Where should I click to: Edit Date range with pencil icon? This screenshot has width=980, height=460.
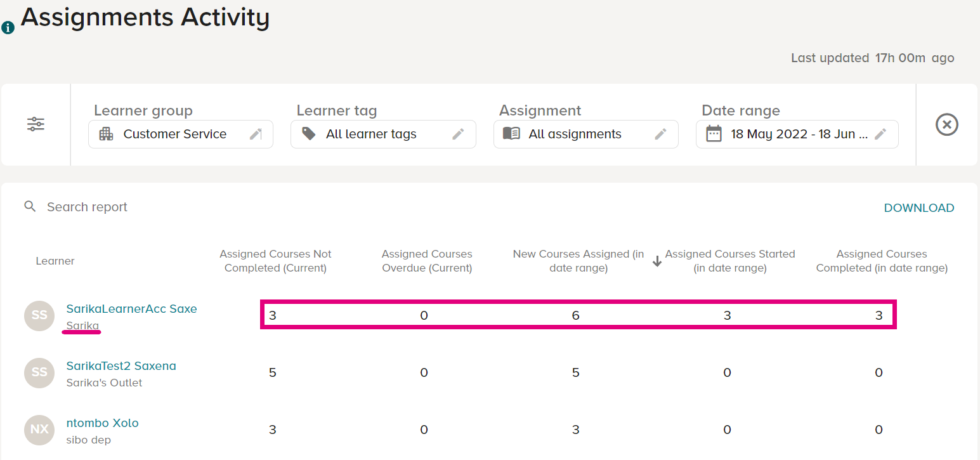(880, 134)
